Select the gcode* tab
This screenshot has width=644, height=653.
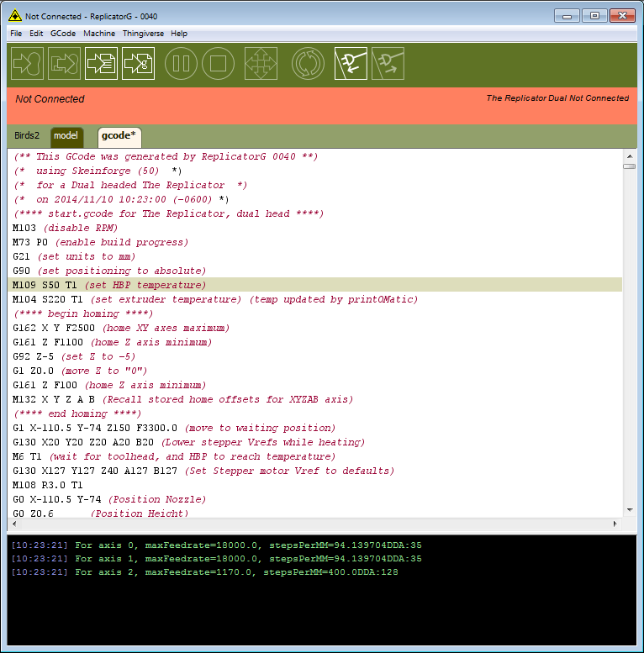tap(119, 137)
